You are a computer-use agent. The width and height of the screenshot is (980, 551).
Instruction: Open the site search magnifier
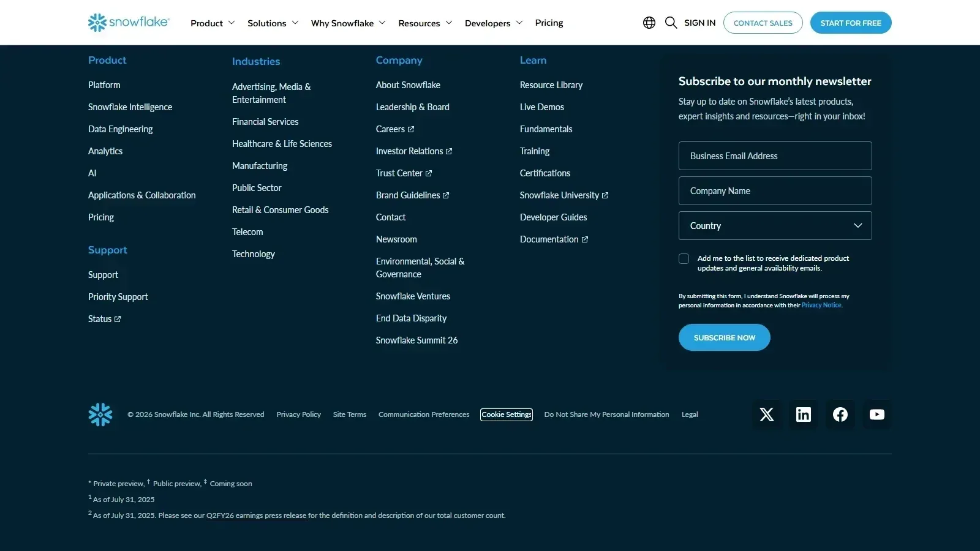[671, 23]
